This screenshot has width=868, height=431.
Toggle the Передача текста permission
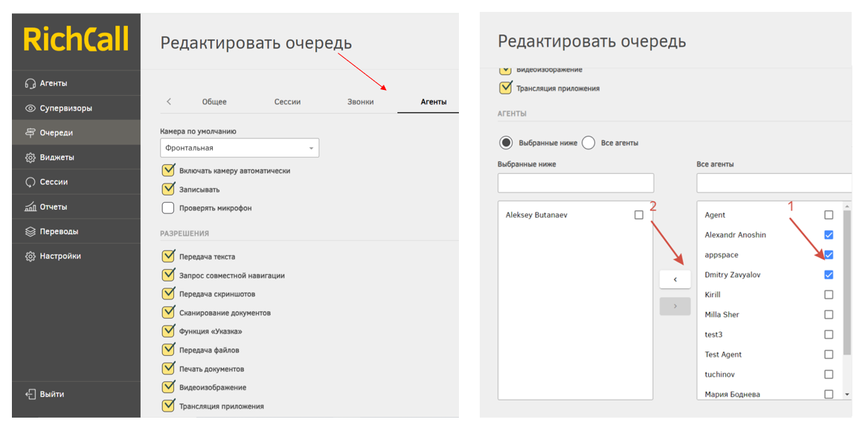click(168, 256)
